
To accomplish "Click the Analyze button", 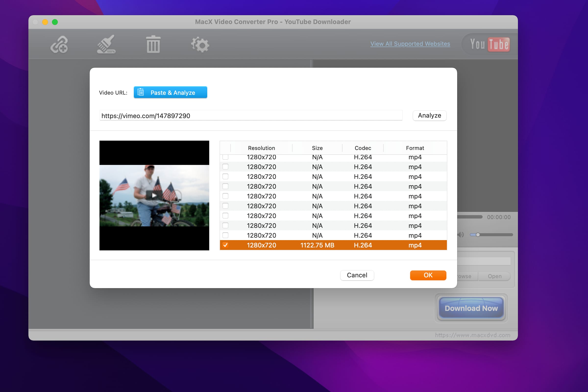I will 429,115.
